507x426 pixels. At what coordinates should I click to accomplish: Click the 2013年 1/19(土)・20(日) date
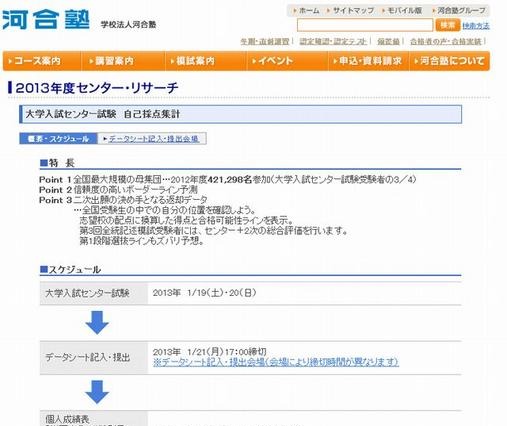point(205,293)
